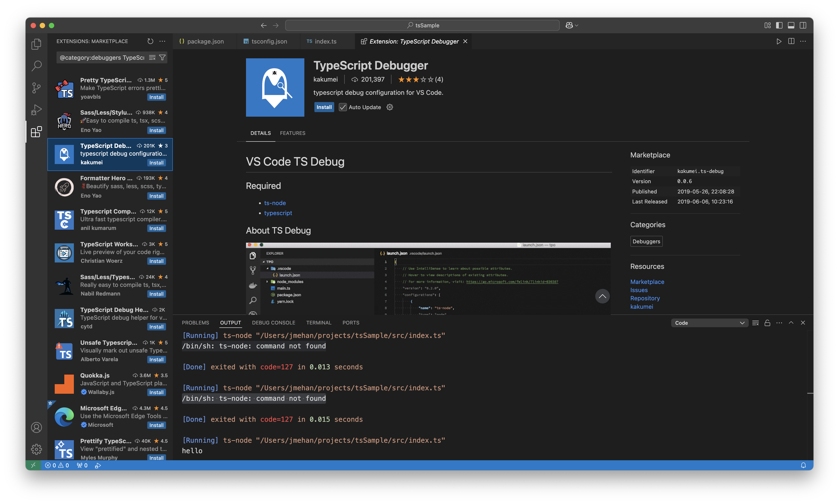
Task: Open Source Control view
Action: pyautogui.click(x=36, y=88)
